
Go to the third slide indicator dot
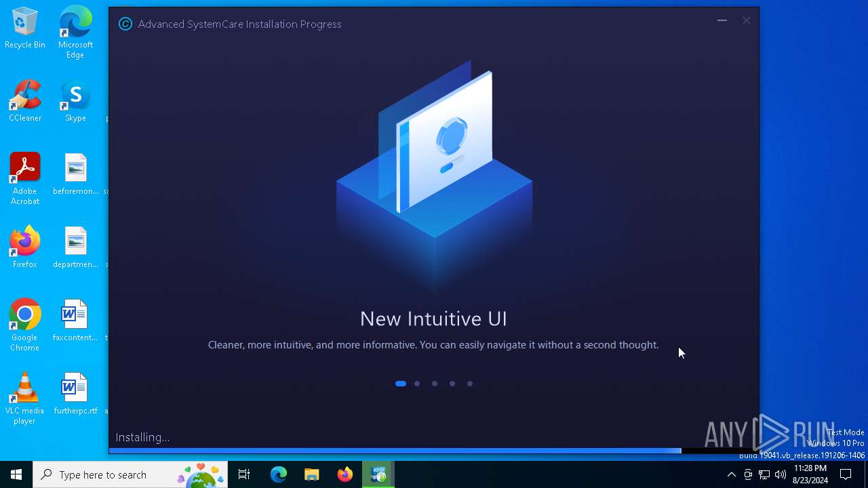(435, 384)
